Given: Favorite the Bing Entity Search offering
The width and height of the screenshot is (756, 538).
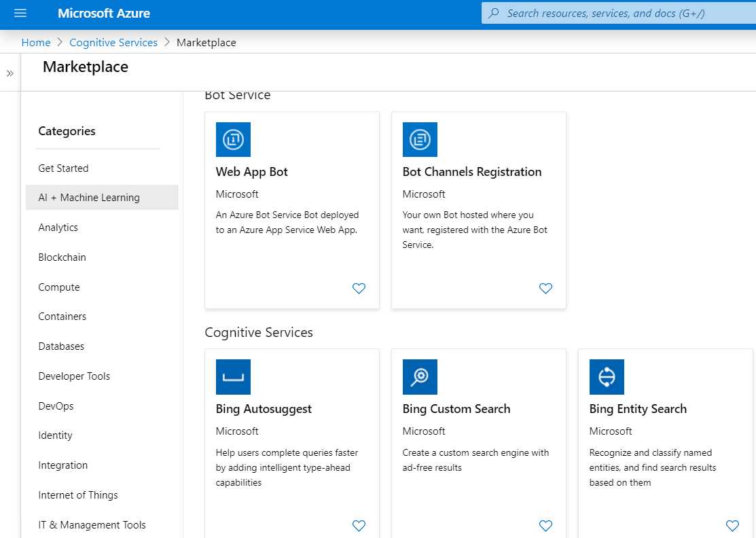Looking at the screenshot, I should 732,525.
